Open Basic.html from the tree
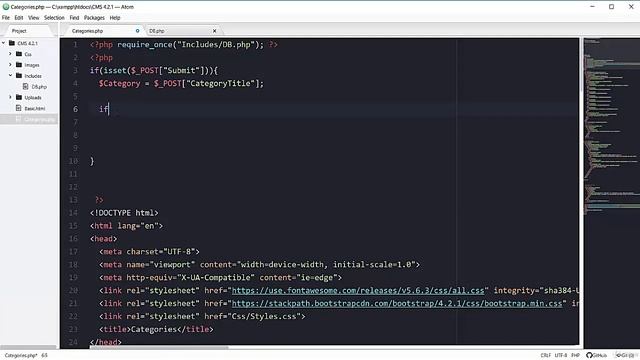 coord(35,109)
